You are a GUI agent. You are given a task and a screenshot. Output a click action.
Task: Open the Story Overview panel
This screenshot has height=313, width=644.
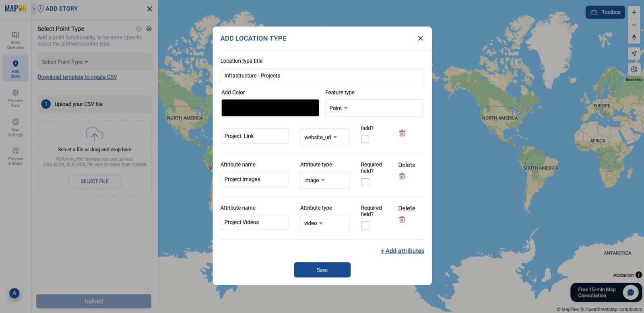pyautogui.click(x=15, y=40)
